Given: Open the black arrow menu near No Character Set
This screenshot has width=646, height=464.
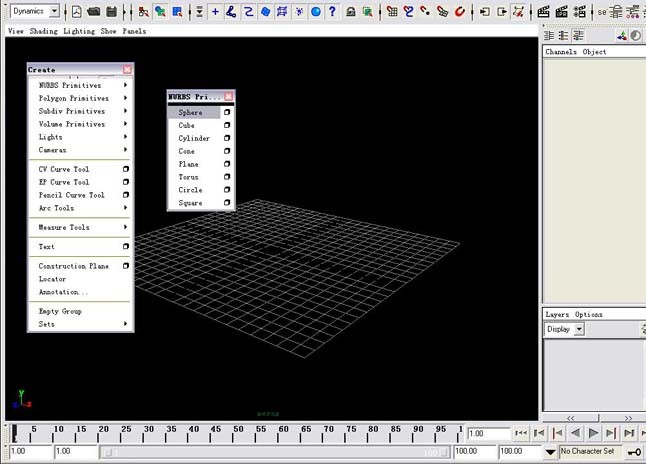Looking at the screenshot, I should click(550, 452).
